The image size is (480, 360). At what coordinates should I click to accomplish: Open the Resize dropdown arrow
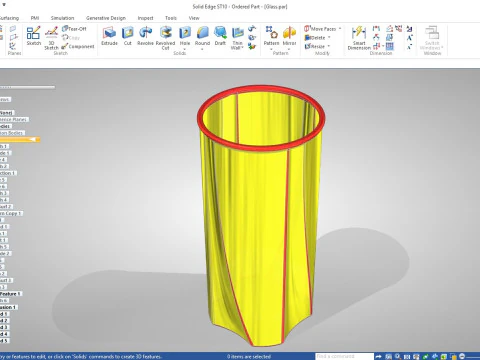[x=329, y=46]
